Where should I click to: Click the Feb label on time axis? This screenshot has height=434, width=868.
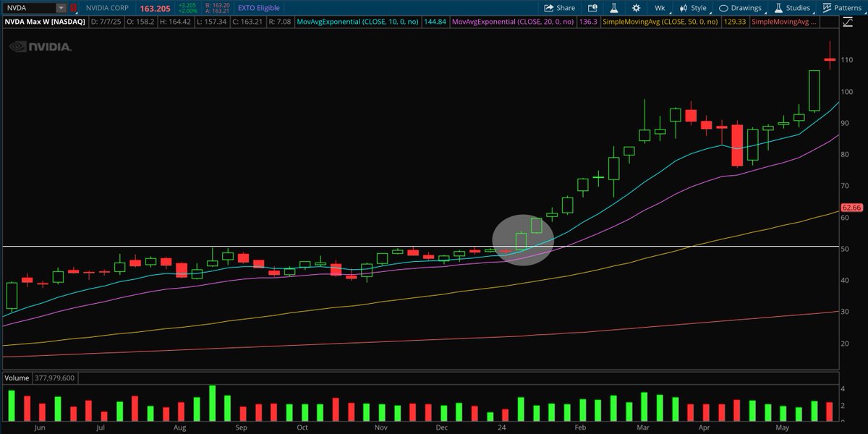coord(581,427)
